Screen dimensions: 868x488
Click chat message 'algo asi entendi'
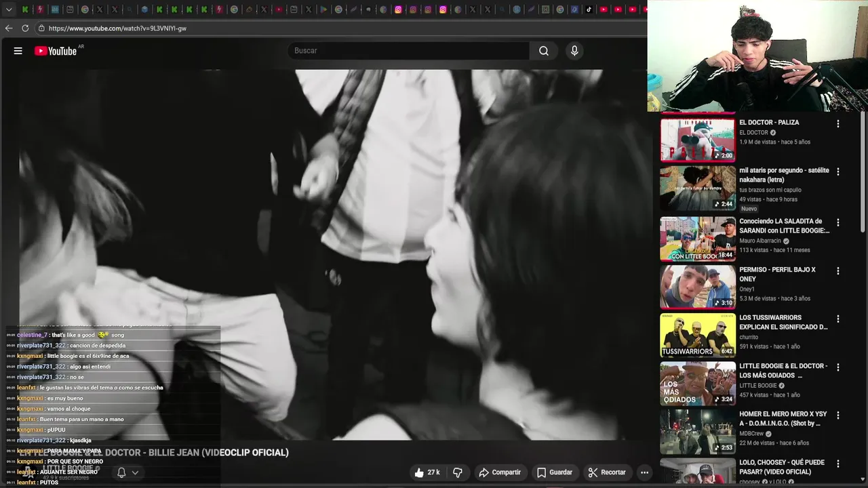(x=90, y=367)
